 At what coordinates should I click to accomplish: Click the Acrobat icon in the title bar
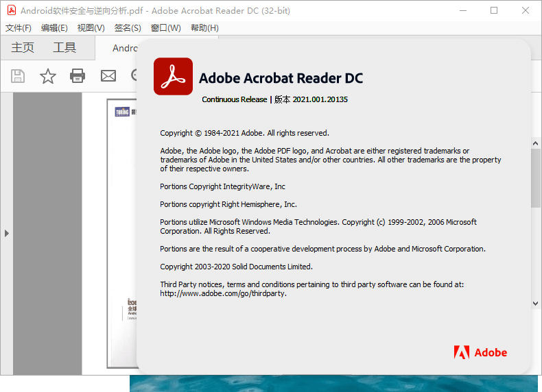click(12, 10)
